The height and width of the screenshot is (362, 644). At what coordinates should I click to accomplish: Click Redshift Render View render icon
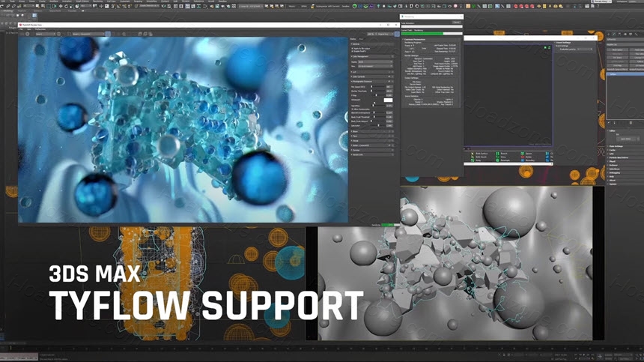28,34
